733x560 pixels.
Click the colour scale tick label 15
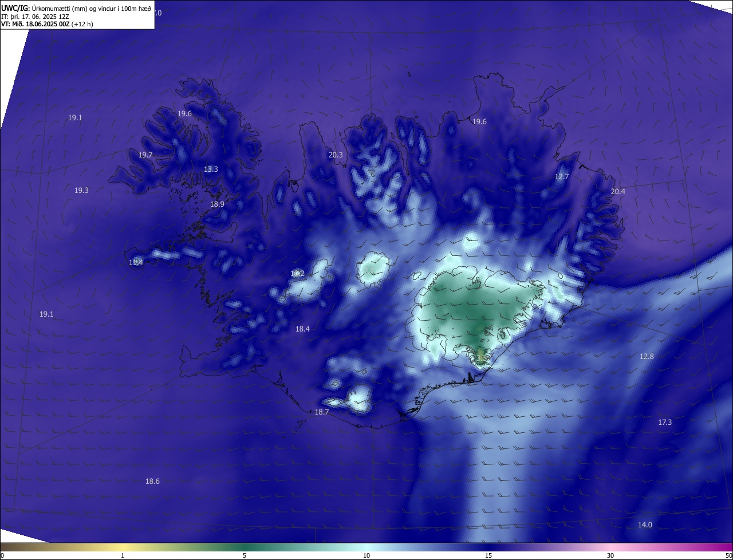click(488, 556)
